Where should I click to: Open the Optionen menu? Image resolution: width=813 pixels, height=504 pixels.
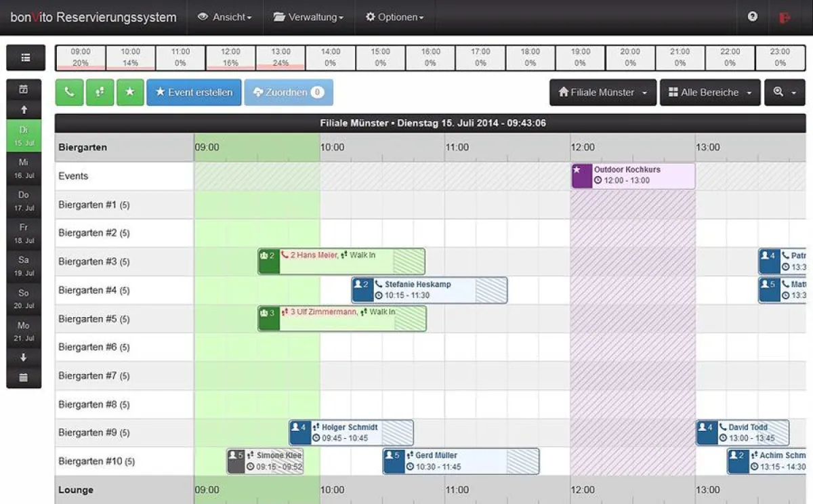[394, 18]
